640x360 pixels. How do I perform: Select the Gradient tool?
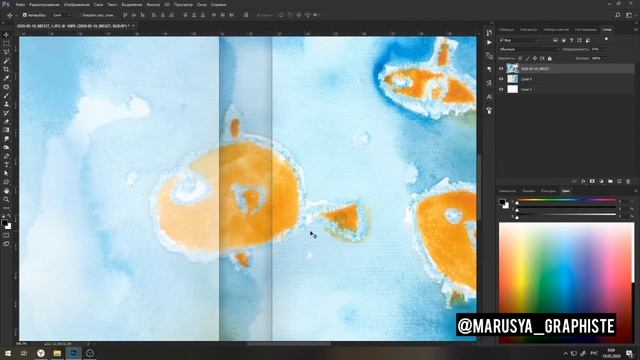coord(6,130)
